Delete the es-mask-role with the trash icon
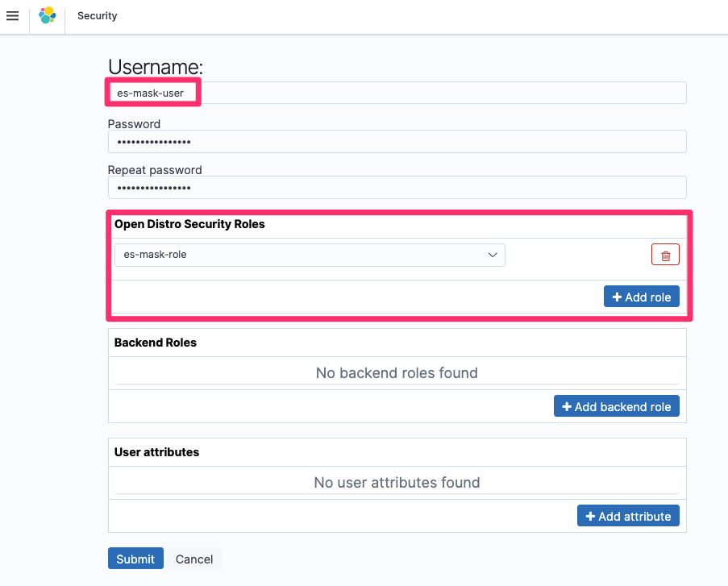Viewport: 728px width, 586px height. coord(664,255)
